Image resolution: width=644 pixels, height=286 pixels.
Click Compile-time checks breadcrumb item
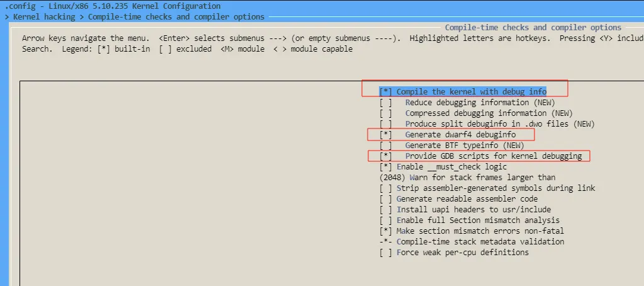176,17
